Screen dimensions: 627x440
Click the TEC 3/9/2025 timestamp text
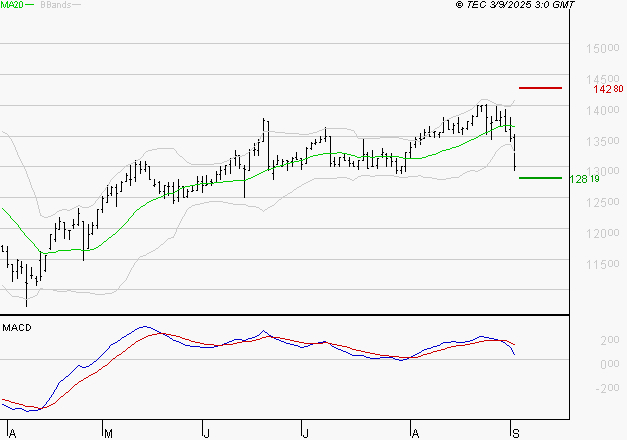[x=522, y=5]
